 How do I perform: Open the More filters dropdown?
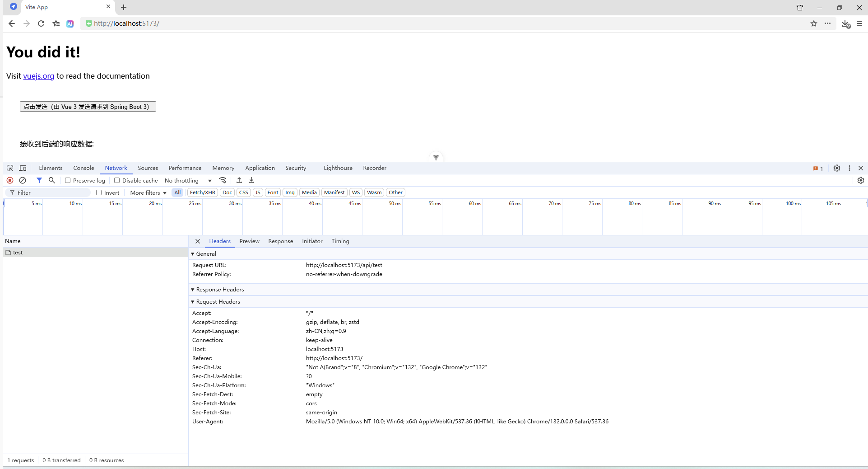pos(148,192)
